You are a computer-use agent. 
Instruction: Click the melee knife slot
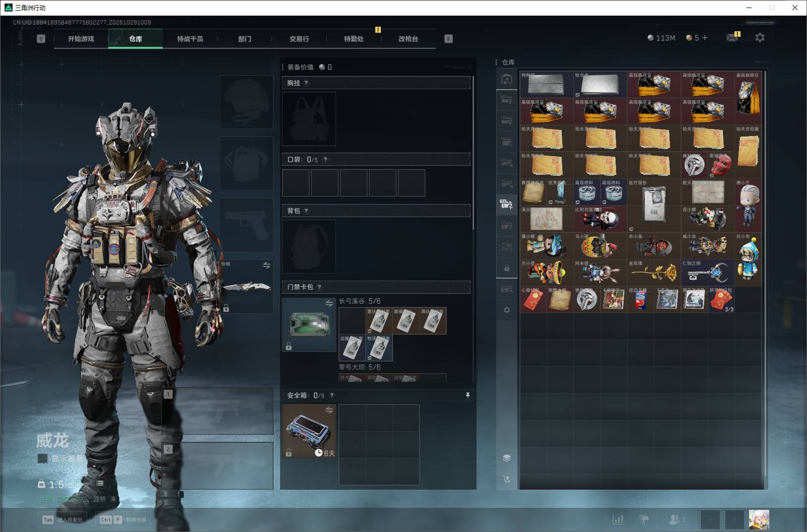[246, 286]
